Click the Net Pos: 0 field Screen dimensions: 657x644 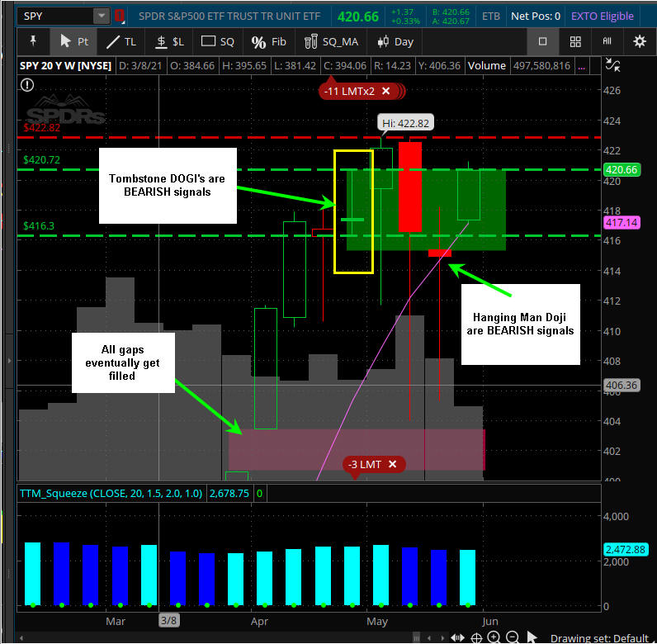[x=536, y=17]
